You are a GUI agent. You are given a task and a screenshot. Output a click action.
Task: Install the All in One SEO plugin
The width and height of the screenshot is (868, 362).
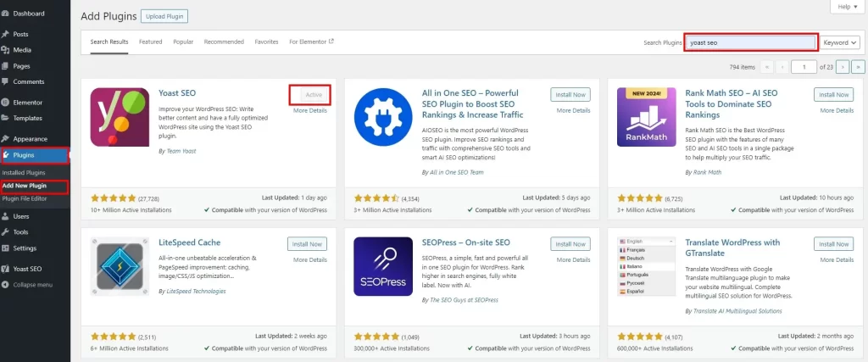[570, 95]
